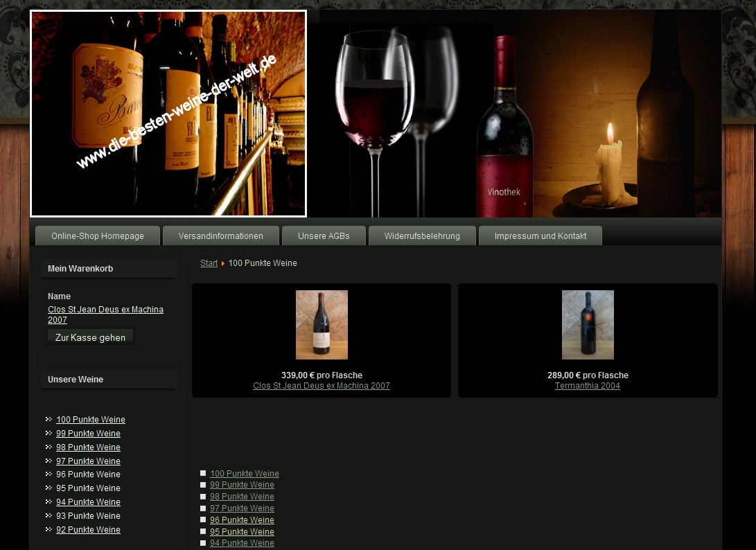Click the Clos St Jean bottle thumbnail

point(322,324)
